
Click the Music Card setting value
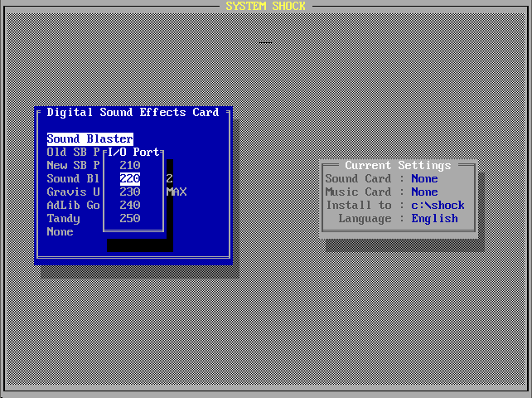click(x=424, y=192)
